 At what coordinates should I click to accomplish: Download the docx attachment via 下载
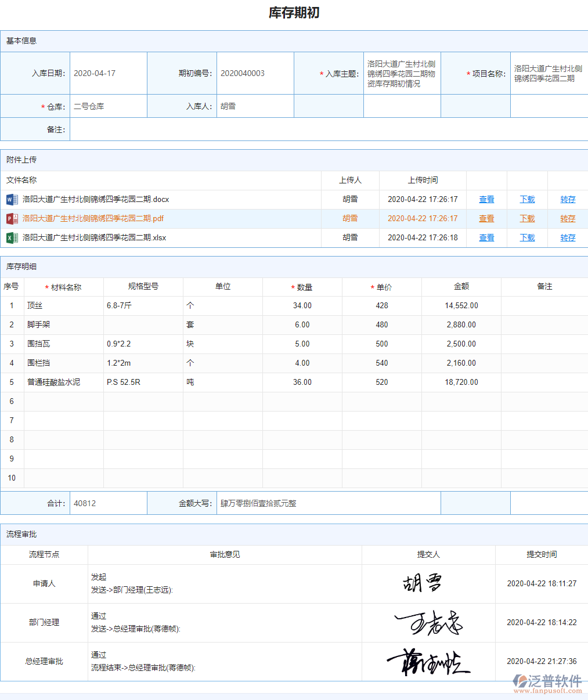coord(527,200)
